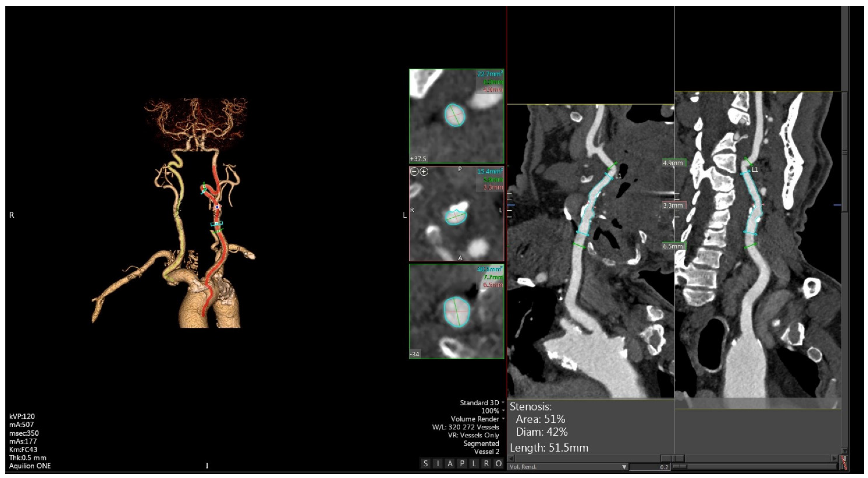Click horizontal scrollbar left arrow under Length

(x=511, y=459)
